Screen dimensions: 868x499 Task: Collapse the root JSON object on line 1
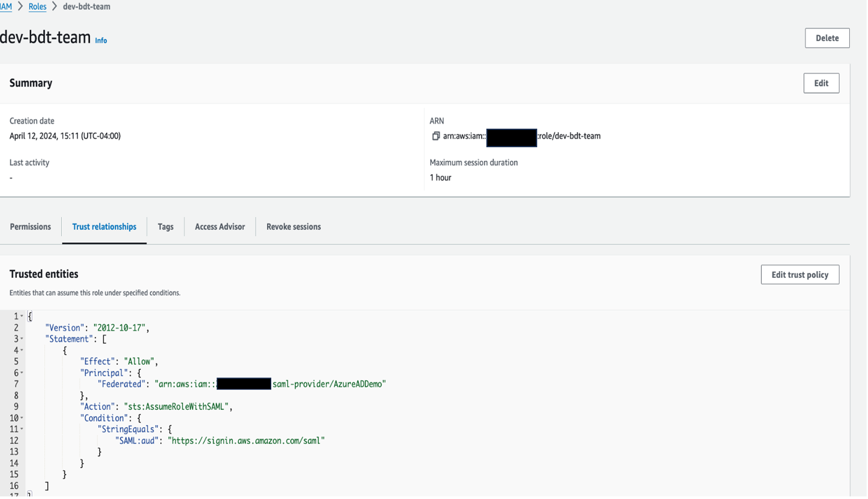22,315
